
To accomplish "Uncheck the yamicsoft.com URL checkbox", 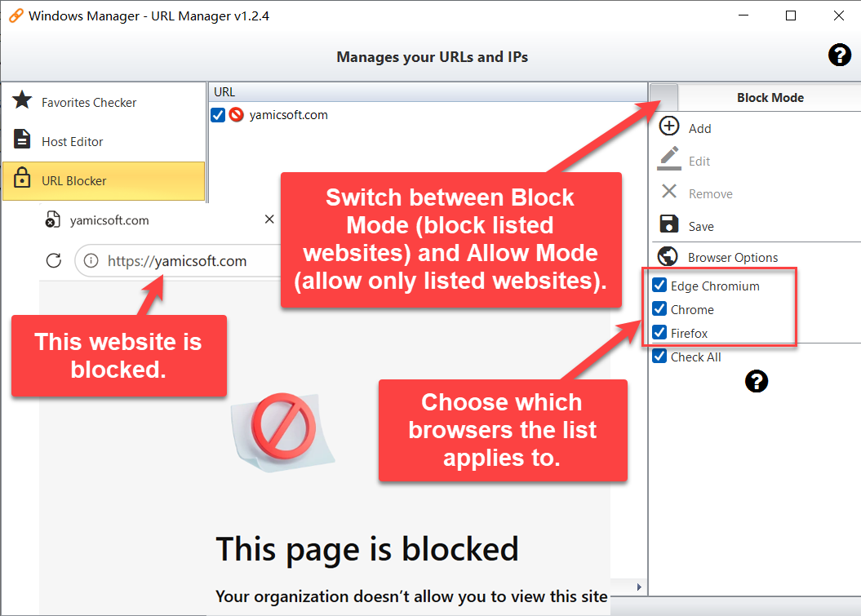I will click(218, 115).
